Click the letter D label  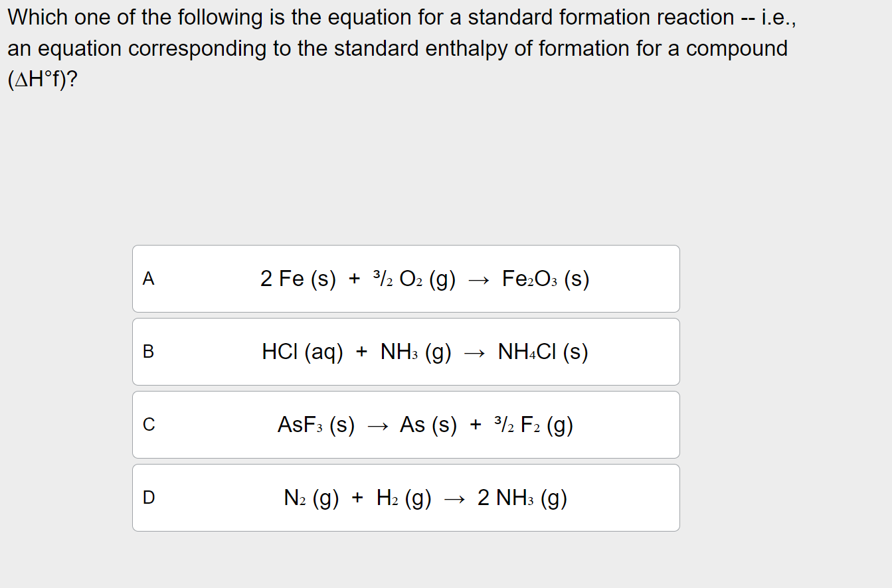pyautogui.click(x=149, y=497)
